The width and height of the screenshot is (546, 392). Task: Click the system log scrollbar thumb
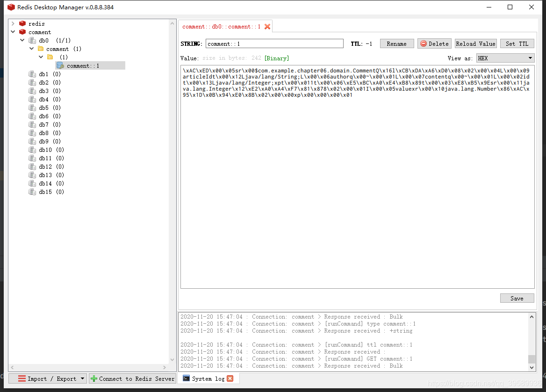pyautogui.click(x=532, y=359)
